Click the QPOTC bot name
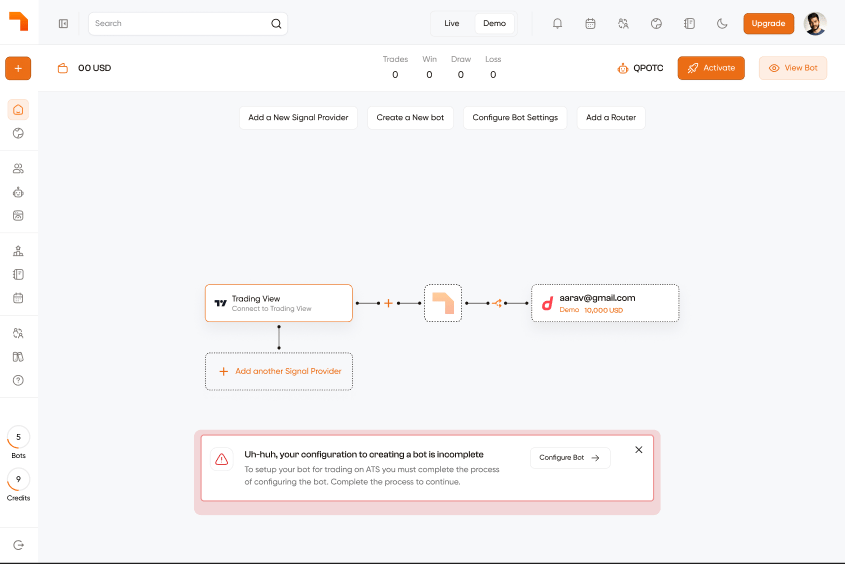Viewport: 845px width, 564px height. (x=648, y=68)
